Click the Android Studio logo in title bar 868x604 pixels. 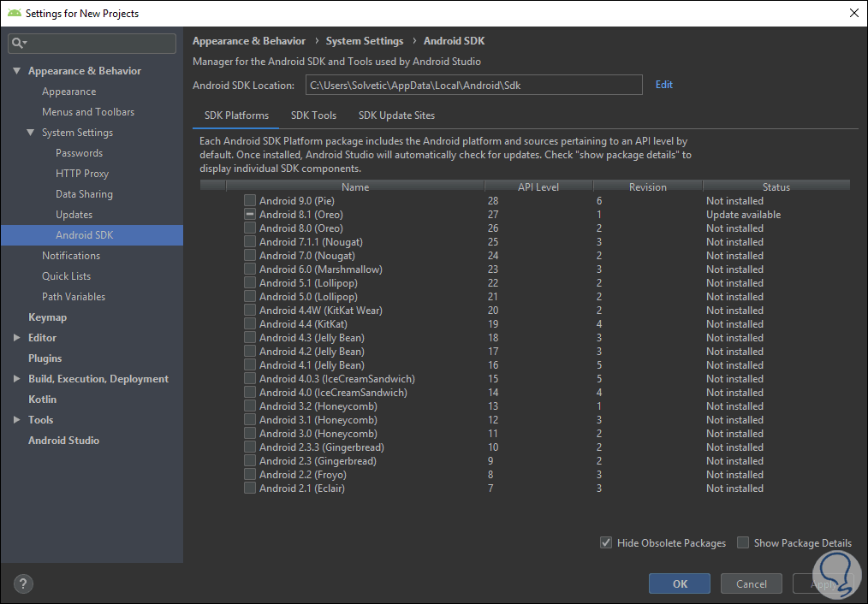13,13
